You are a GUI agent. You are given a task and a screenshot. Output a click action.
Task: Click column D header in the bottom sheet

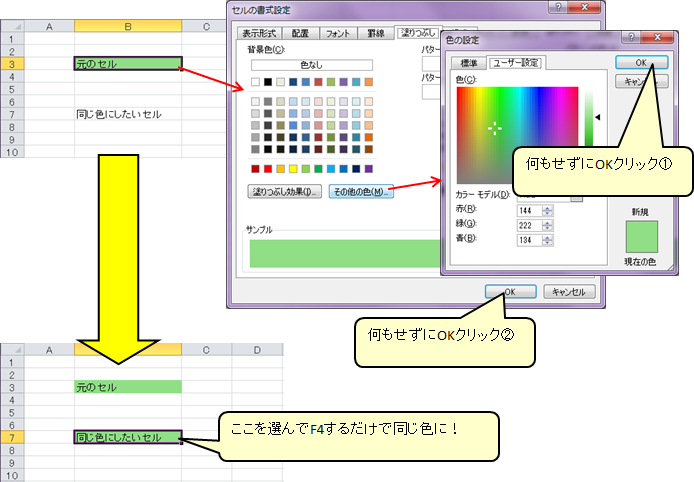(x=257, y=350)
